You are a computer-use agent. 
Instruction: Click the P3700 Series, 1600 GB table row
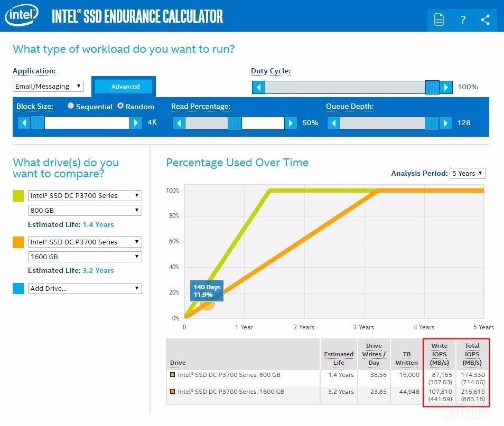point(327,395)
